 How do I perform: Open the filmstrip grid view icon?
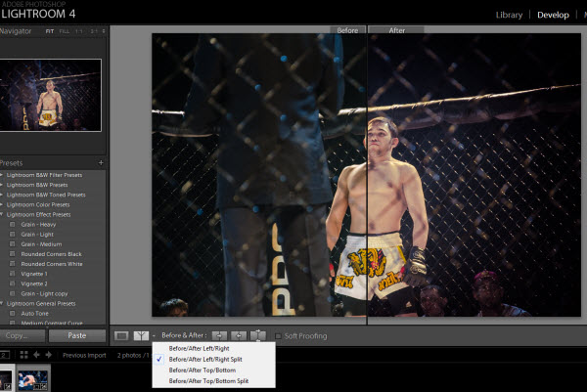point(23,355)
